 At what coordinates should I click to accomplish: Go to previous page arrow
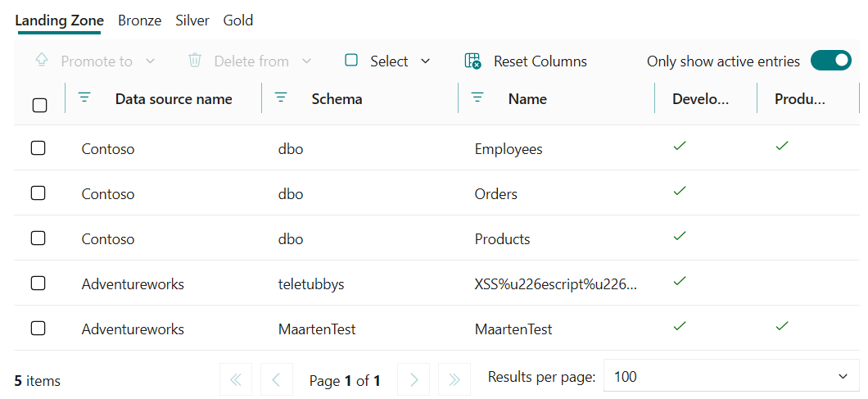[x=276, y=379]
